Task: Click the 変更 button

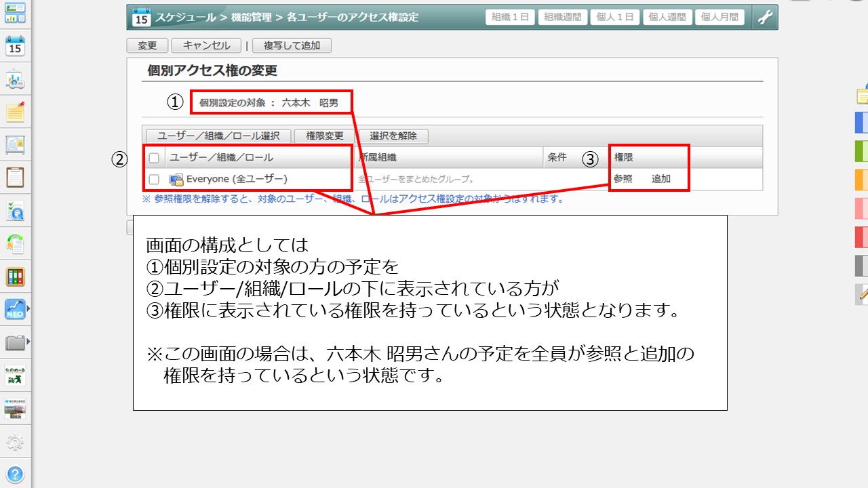Action: point(147,45)
